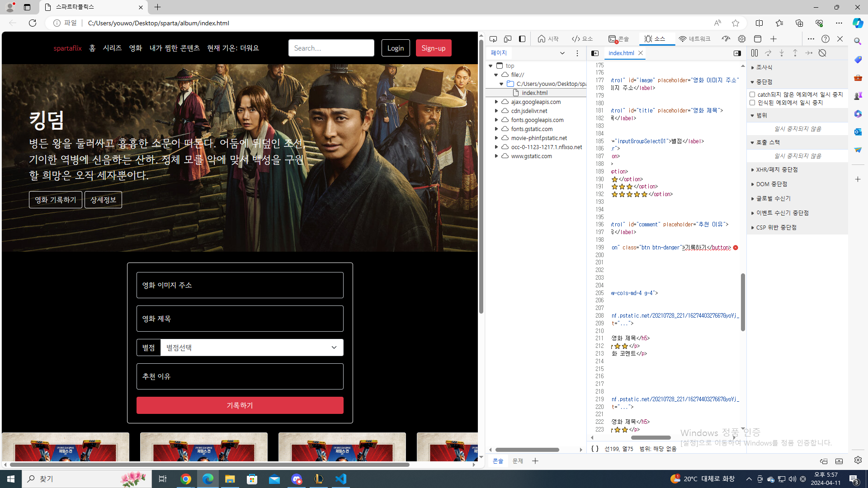This screenshot has width=868, height=488.
Task: Click the step out of function button
Action: [x=795, y=53]
